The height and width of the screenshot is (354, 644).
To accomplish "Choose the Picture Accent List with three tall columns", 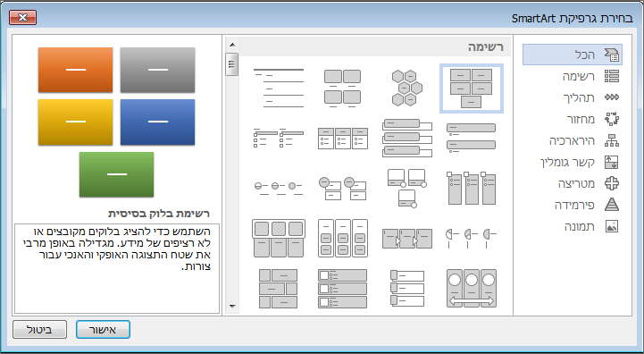I will tap(471, 189).
